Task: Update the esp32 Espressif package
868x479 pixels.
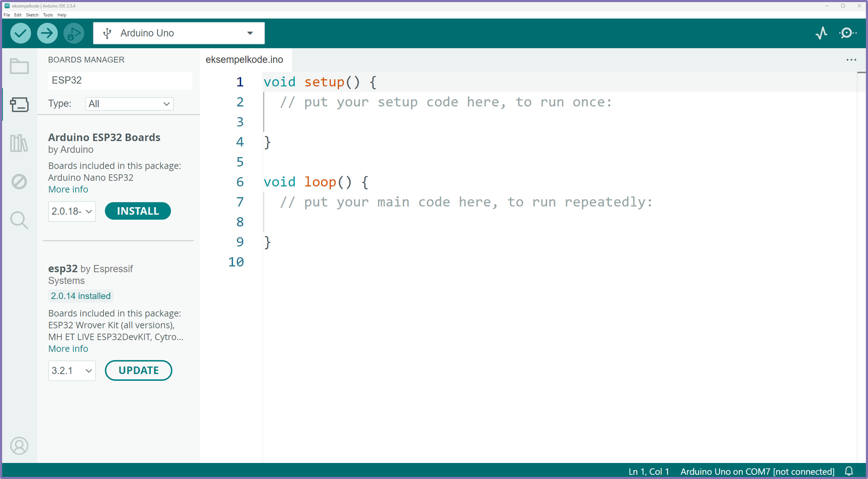Action: [x=138, y=370]
